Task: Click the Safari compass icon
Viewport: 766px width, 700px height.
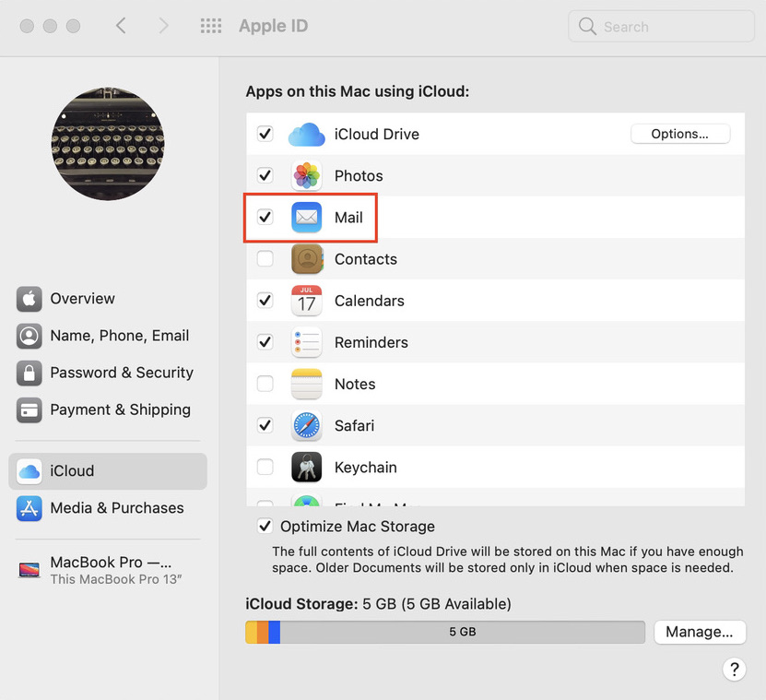Action: coord(306,425)
